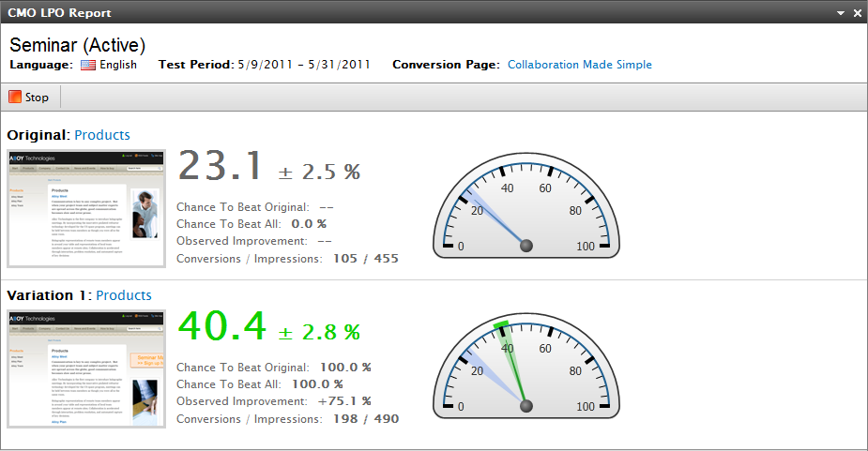The image size is (868, 451).
Task: Expand the panel options dropdown arrow
Action: (x=841, y=13)
